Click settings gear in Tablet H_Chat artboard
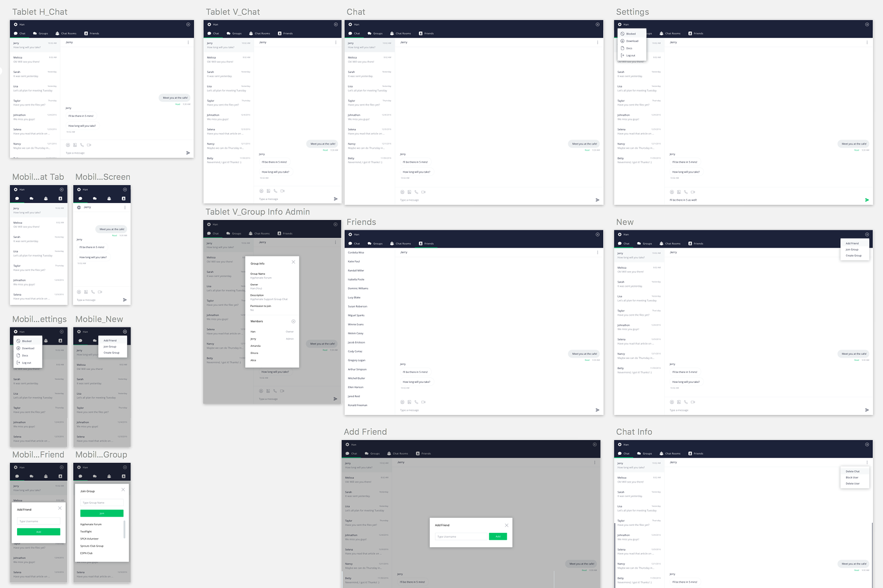The image size is (883, 588). 16,24
